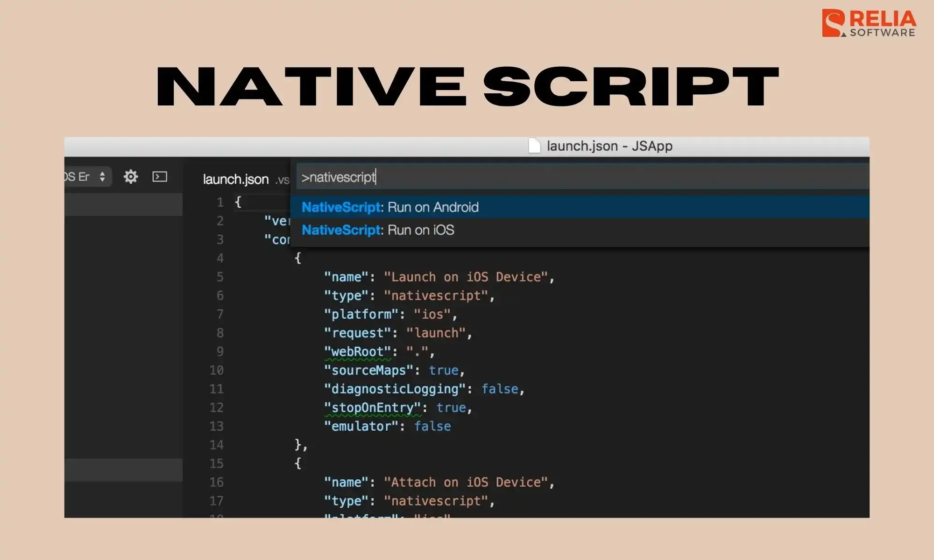Click the diagnosticLogging false value
934x560 pixels.
tap(500, 389)
